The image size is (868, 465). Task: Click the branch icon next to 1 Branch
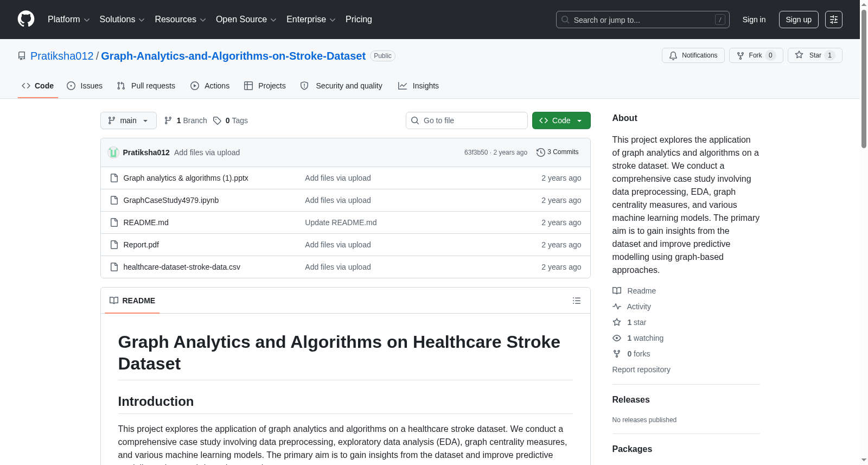point(168,120)
